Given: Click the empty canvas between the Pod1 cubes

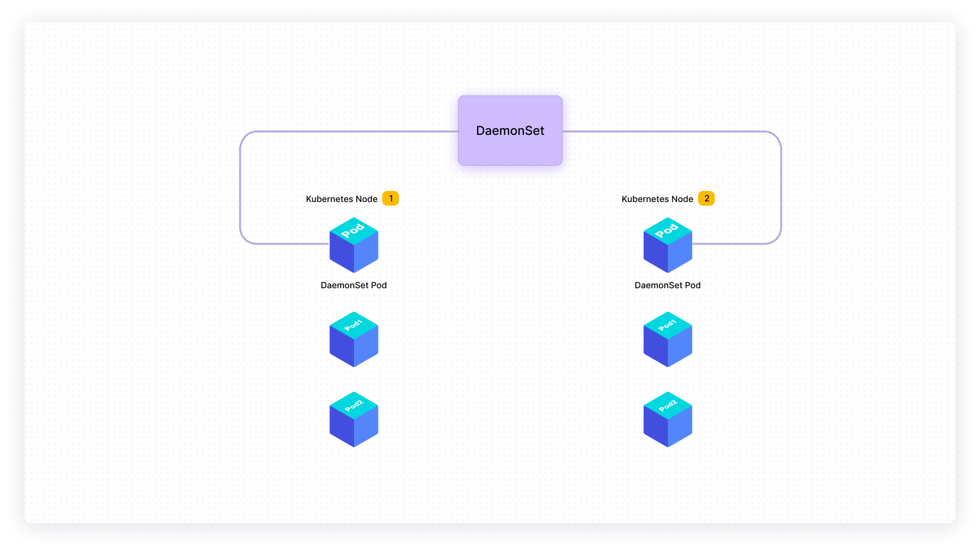Looking at the screenshot, I should click(511, 340).
